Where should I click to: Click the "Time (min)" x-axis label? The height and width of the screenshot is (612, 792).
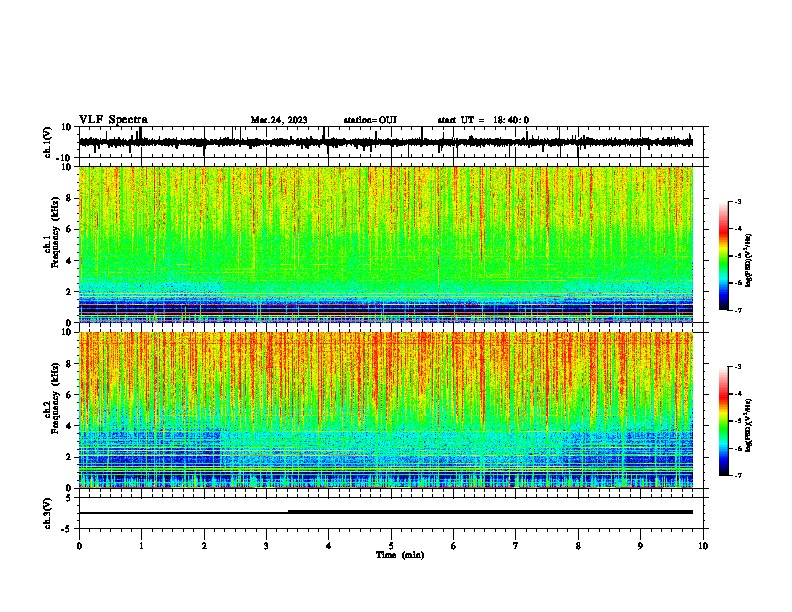tap(400, 555)
